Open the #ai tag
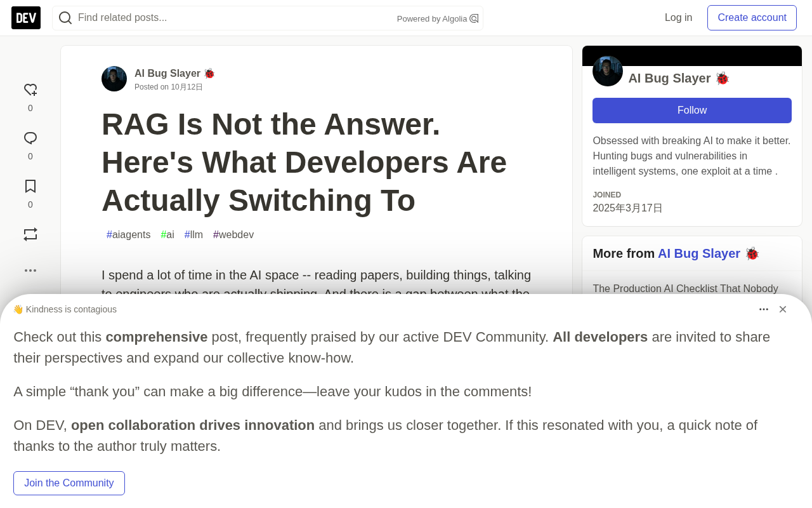Viewport: 812px width, 508px height. click(167, 235)
